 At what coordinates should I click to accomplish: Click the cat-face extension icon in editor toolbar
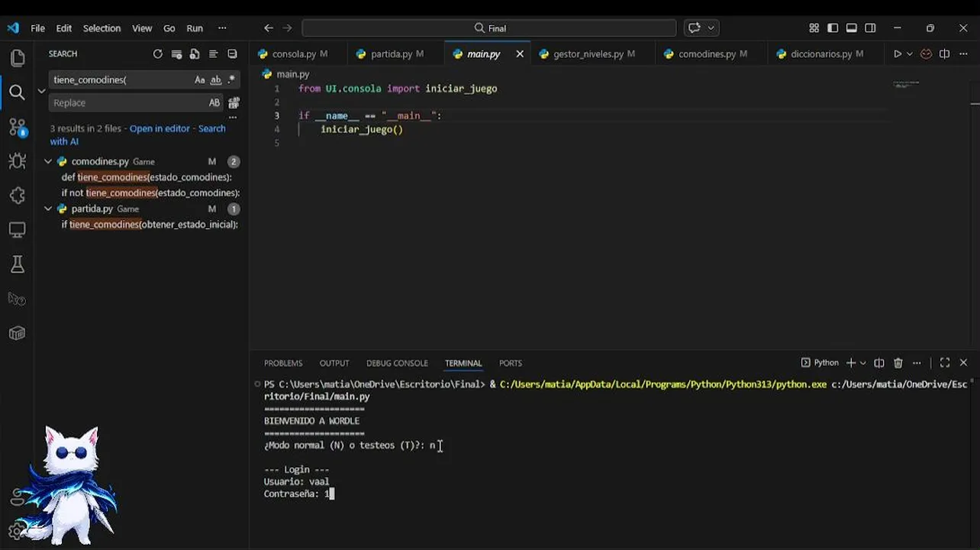[926, 54]
